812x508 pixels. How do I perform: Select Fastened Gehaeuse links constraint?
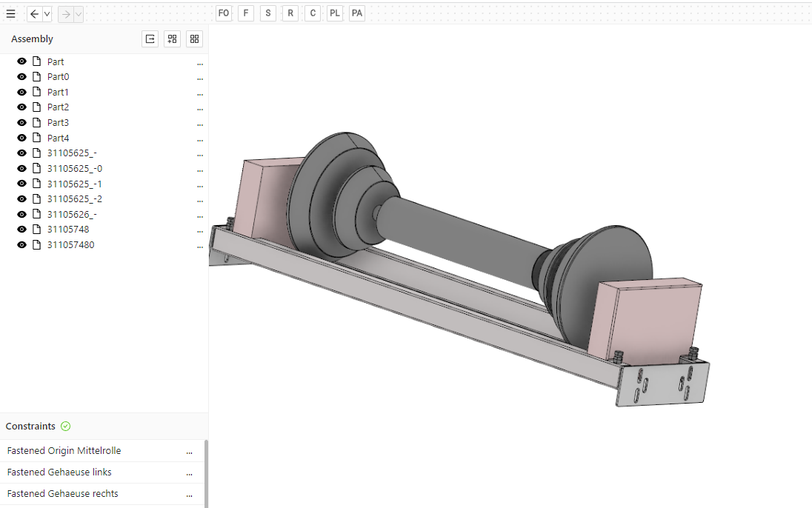click(x=59, y=472)
